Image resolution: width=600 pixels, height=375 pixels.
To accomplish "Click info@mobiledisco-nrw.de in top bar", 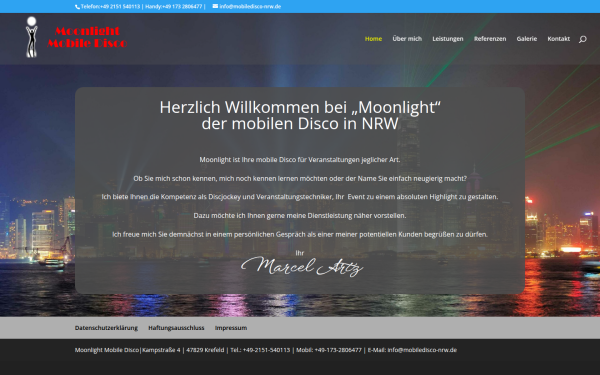I will pos(250,7).
